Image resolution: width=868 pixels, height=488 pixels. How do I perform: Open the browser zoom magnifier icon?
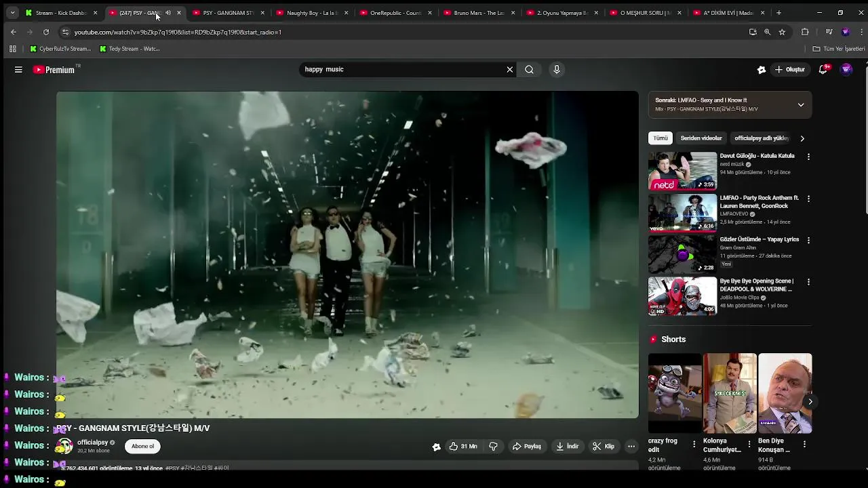(x=768, y=32)
